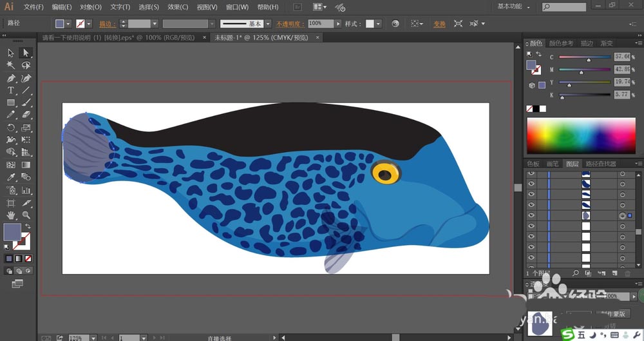Viewport: 644px width, 341px height.
Task: Switch to the 路径查找器 panel tab
Action: (601, 164)
